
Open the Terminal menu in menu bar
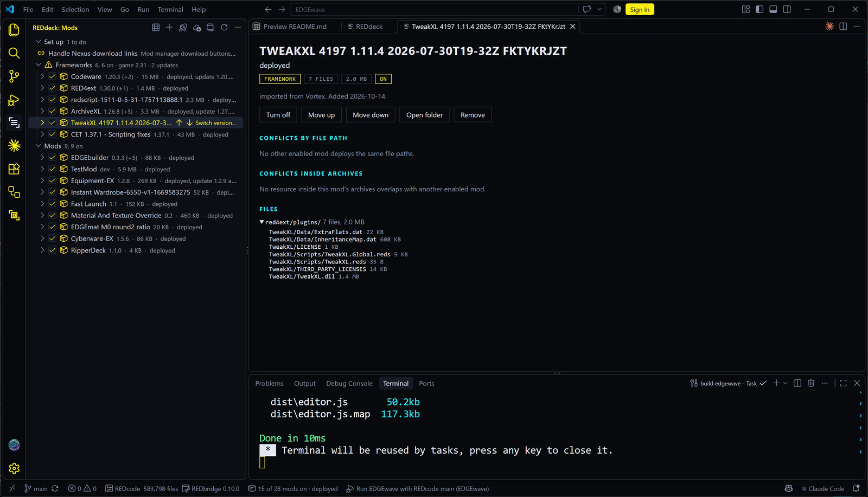click(170, 9)
